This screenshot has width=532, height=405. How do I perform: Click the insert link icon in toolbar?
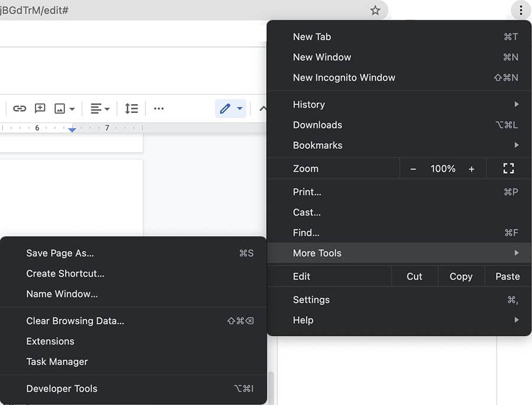[20, 109]
